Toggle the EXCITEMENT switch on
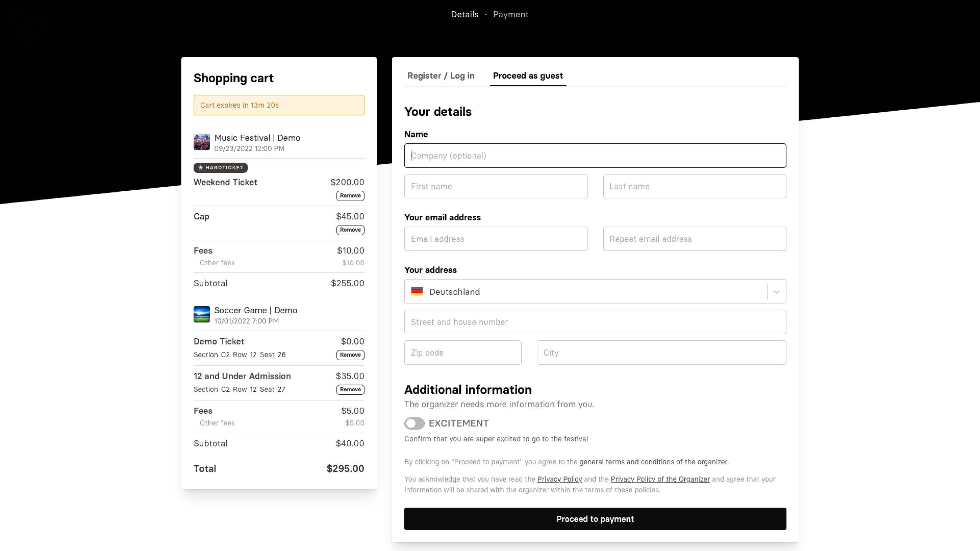Image resolution: width=980 pixels, height=551 pixels. coord(414,423)
